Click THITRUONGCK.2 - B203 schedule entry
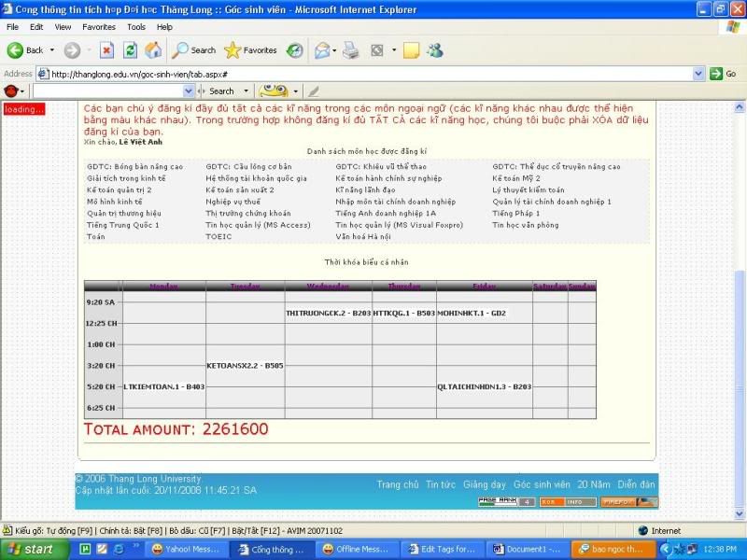Image resolution: width=747 pixels, height=560 pixels. [329, 314]
